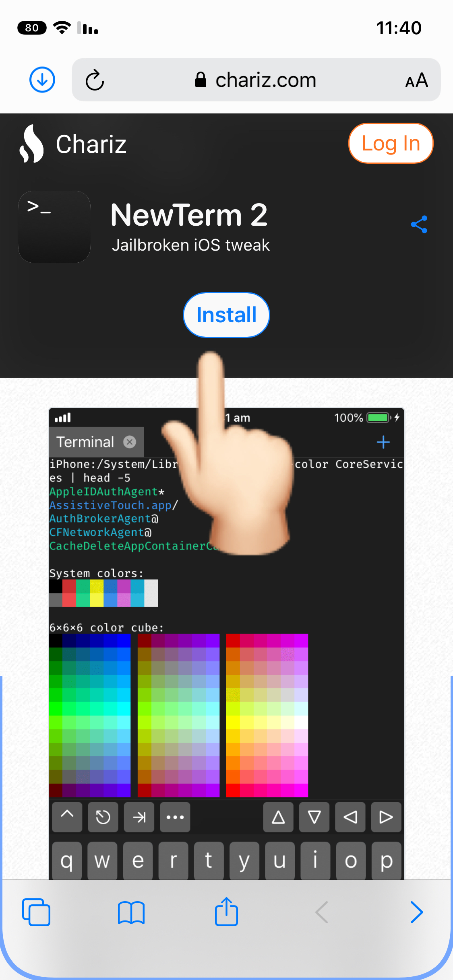Screen dimensions: 453x980
Task: Tap the q key on the screenshot keyboard
Action: click(x=67, y=861)
